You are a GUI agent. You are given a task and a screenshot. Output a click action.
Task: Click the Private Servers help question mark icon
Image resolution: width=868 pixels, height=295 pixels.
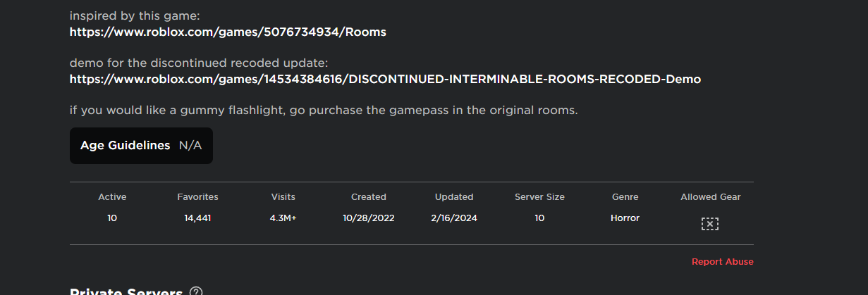coord(196,291)
